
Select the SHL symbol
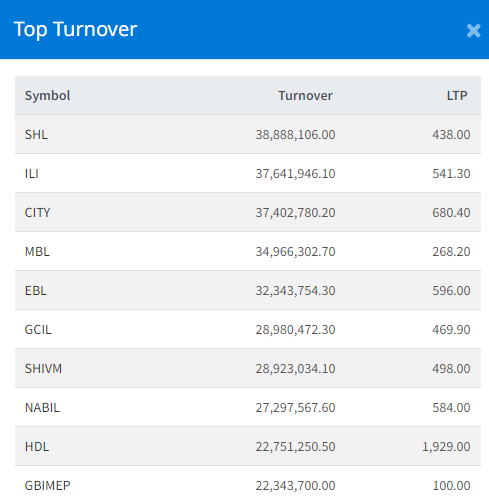pos(36,135)
